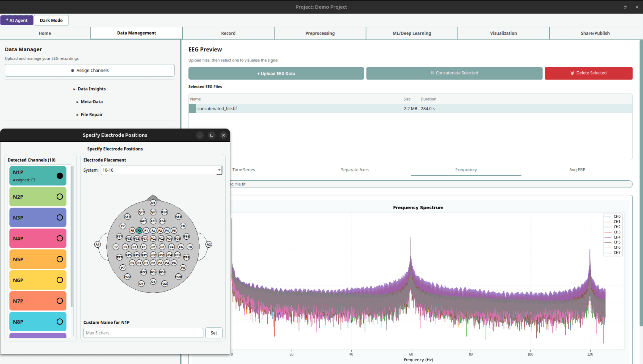
Task: Pick the P8 electrode position
Action: tap(183, 268)
